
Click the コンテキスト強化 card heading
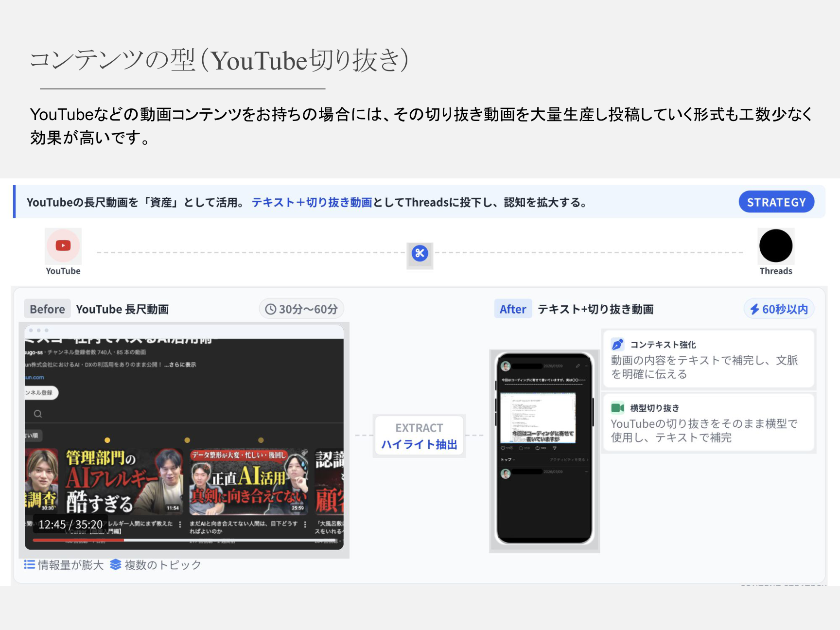coord(663,345)
